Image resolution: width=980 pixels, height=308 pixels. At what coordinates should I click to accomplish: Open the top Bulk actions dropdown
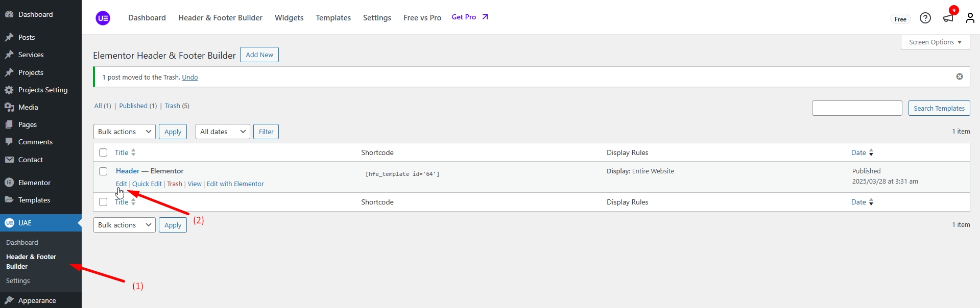pyautogui.click(x=125, y=132)
